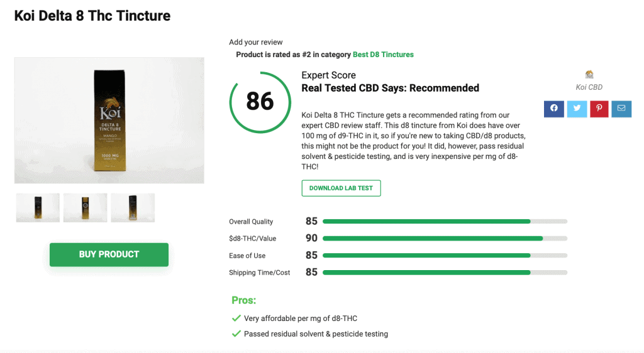Click the Koi CBD brand logo

[589, 74]
